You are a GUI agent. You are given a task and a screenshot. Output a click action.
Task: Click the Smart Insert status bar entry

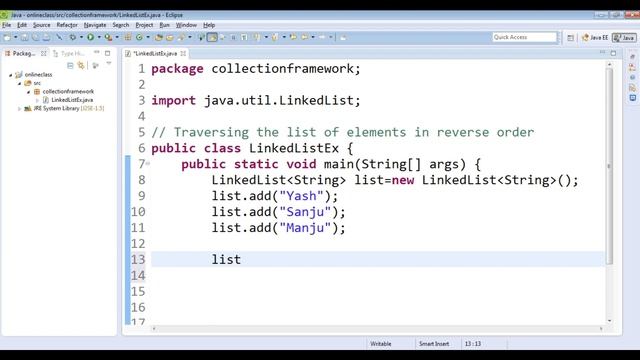434,344
